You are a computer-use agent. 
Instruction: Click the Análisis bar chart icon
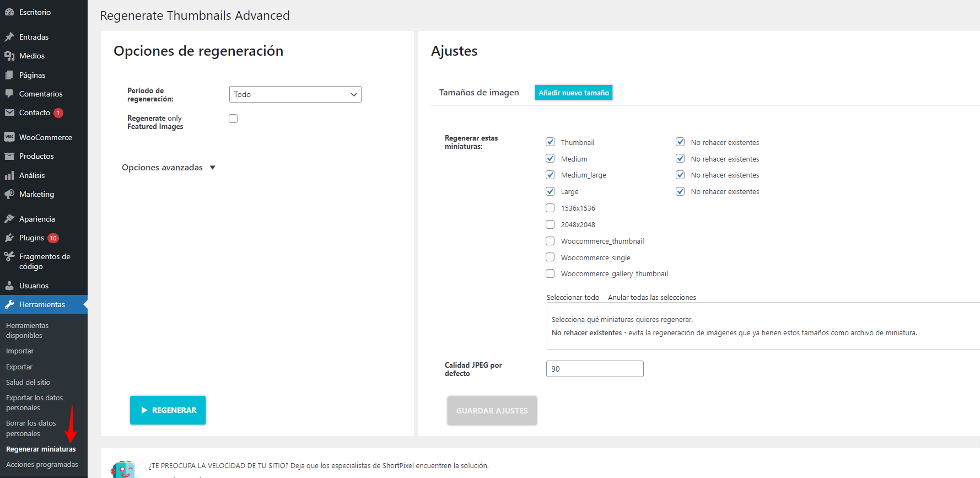click(9, 175)
